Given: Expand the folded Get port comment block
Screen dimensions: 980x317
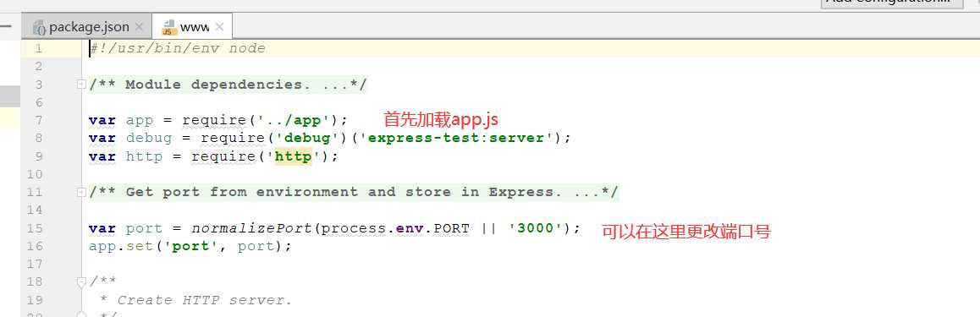Looking at the screenshot, I should point(81,192).
